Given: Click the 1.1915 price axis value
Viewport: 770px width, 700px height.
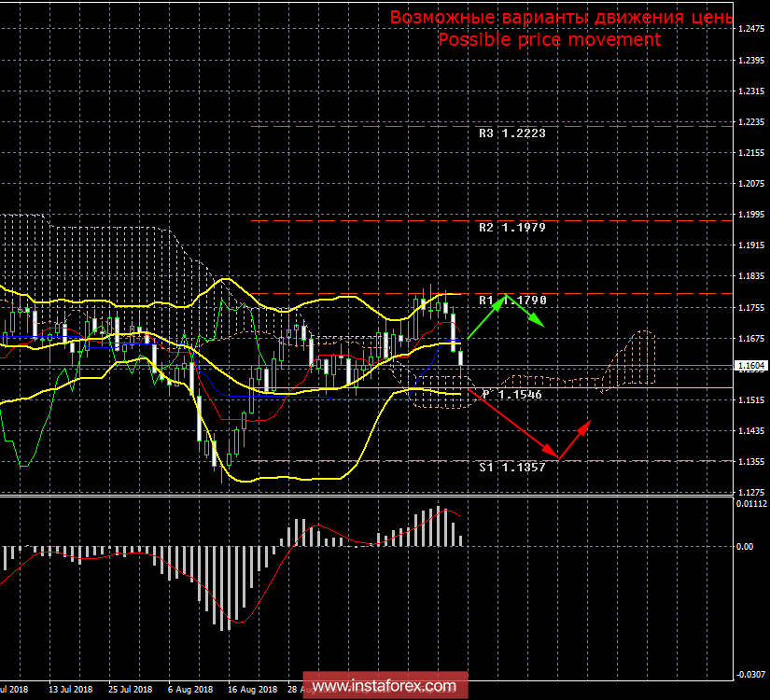Looking at the screenshot, I should (751, 245).
